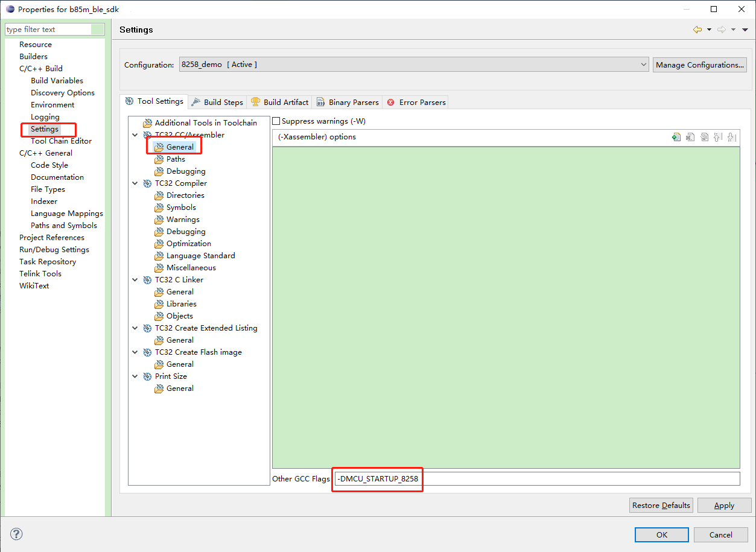
Task: Click the Apply button
Action: 724,506
